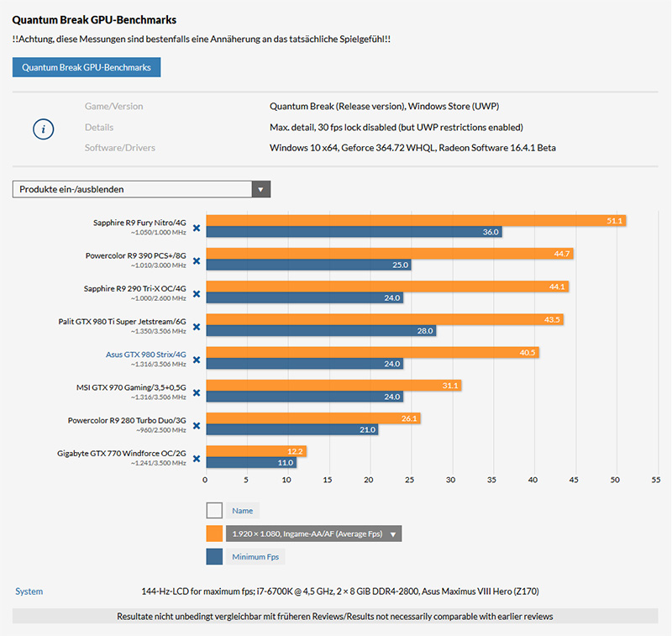Viewport: 672px width, 636px height.
Task: Click the ~1.241/3.500 MHz clock text
Action: point(159,463)
